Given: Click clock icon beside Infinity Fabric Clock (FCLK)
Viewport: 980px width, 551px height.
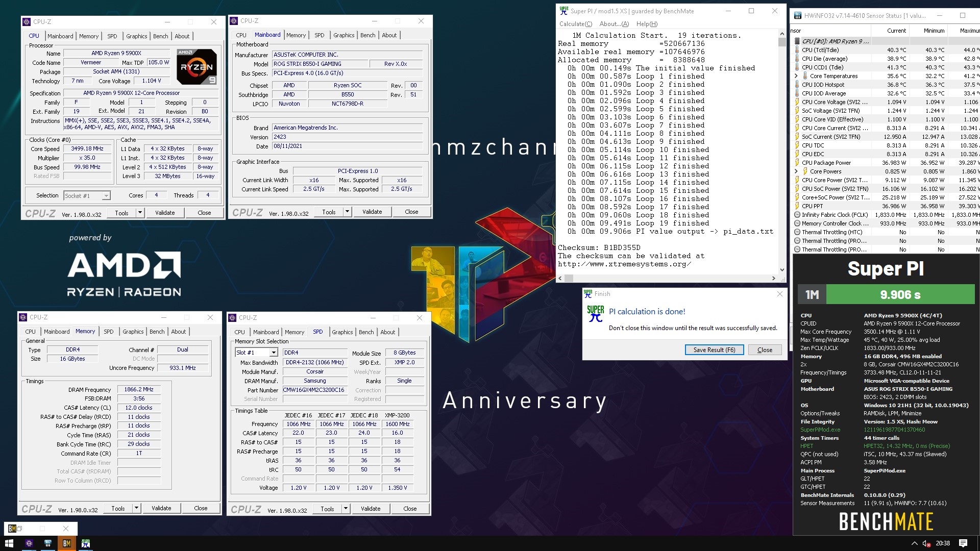Looking at the screenshot, I should [x=797, y=215].
